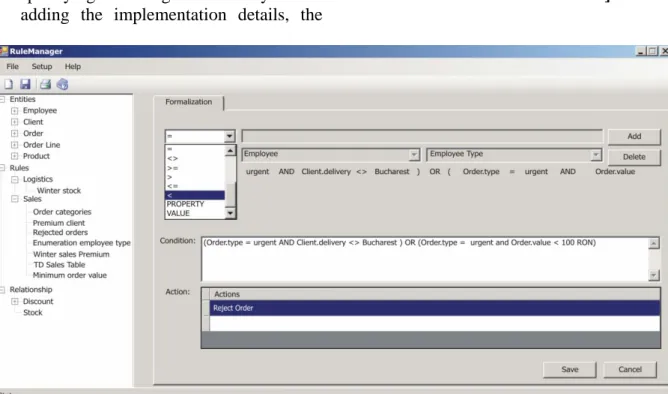Viewport: 668px width, 394px height.
Task: Expand the Client entity node
Action: pos(14,122)
